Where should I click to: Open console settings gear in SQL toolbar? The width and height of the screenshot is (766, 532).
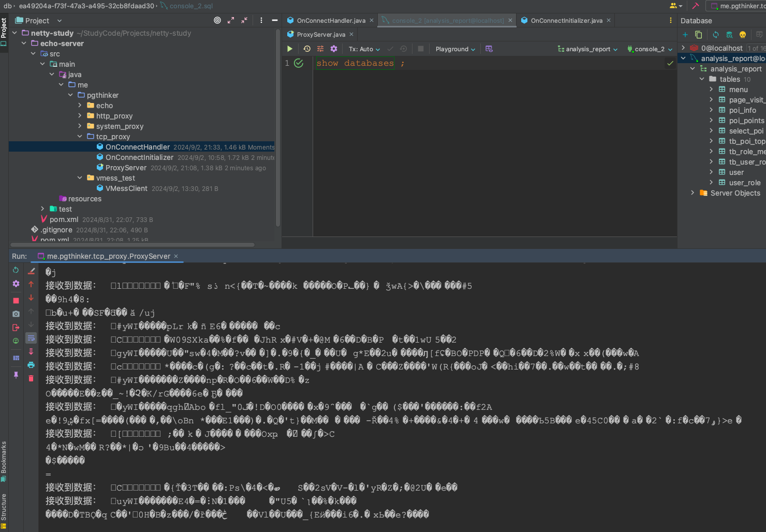334,49
